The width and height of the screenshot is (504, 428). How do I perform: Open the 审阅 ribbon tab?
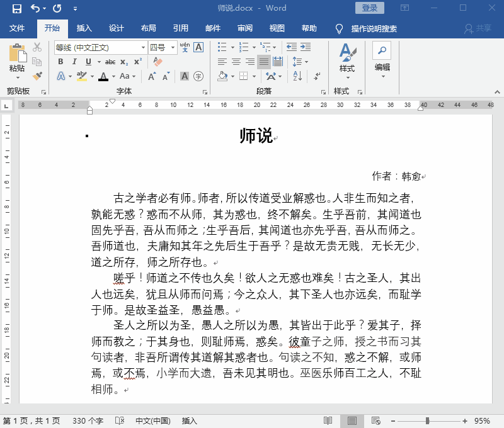(x=245, y=28)
